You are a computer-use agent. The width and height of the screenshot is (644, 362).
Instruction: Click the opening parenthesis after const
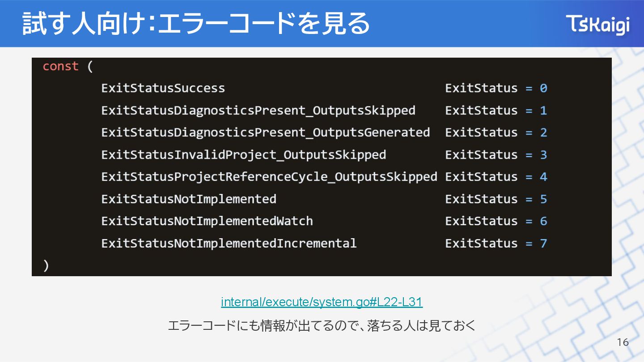coord(90,67)
